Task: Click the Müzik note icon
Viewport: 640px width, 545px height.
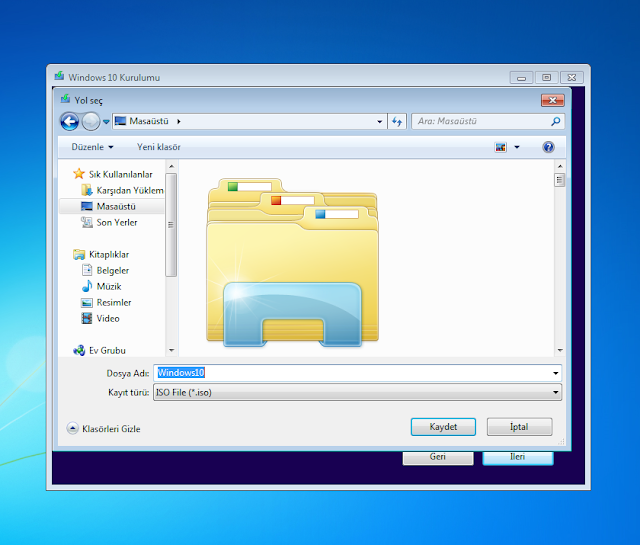Action: click(87, 286)
